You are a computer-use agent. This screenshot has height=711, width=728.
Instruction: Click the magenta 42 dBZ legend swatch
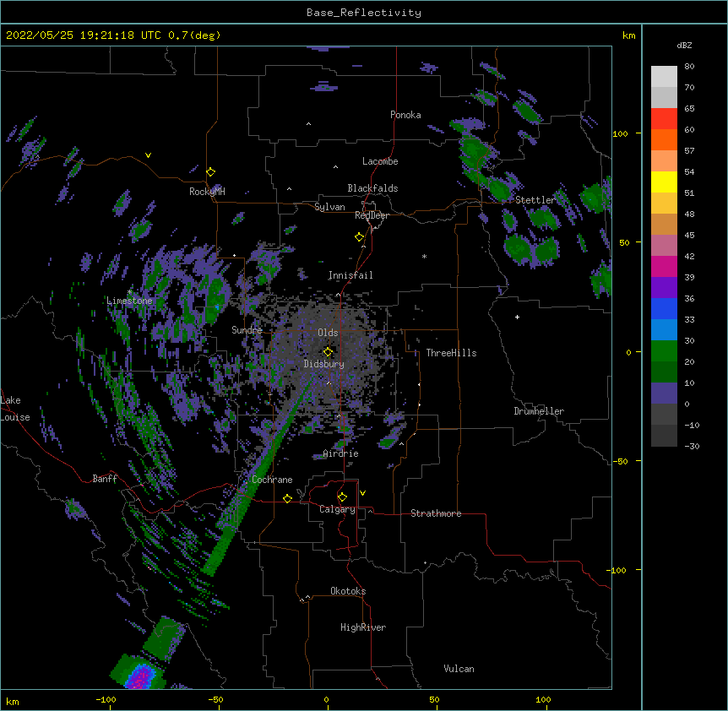664,266
